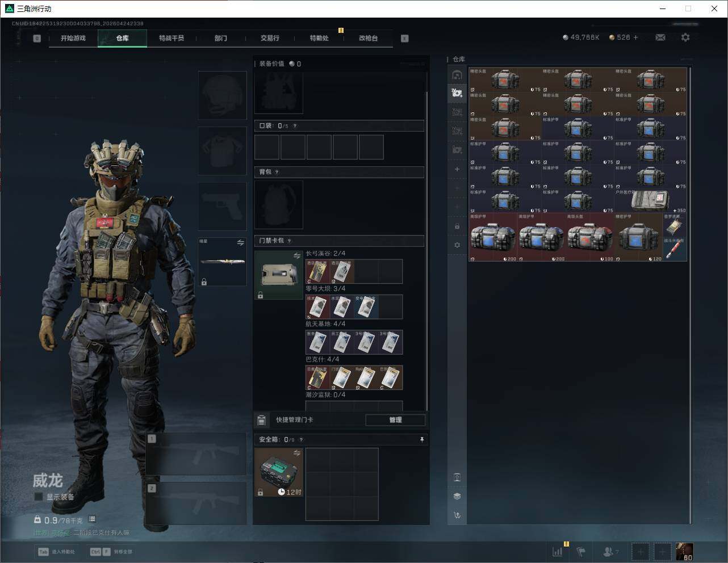
Task: Click the clipboard icon beside 快捷管理门卡
Action: point(261,420)
